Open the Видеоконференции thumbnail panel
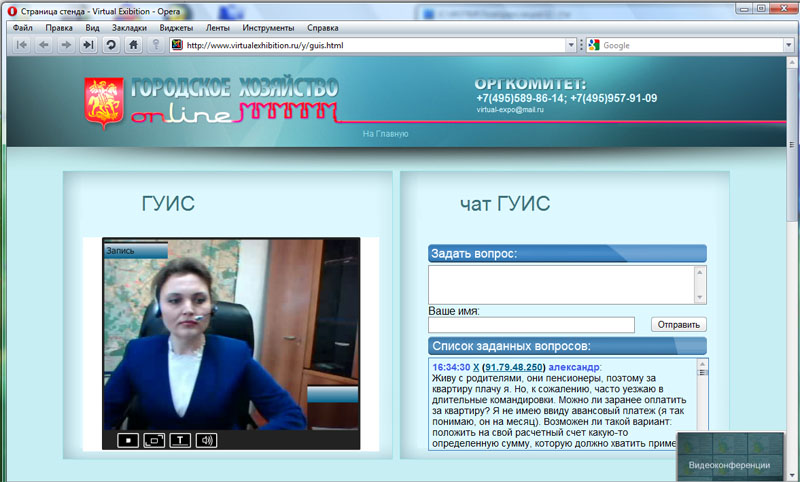 pos(730,457)
